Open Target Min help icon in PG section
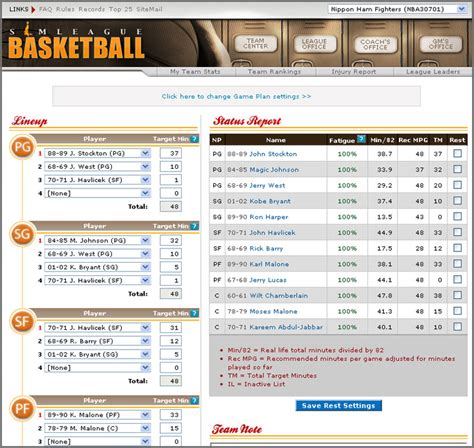Image resolution: width=474 pixels, height=448 pixels. click(195, 139)
